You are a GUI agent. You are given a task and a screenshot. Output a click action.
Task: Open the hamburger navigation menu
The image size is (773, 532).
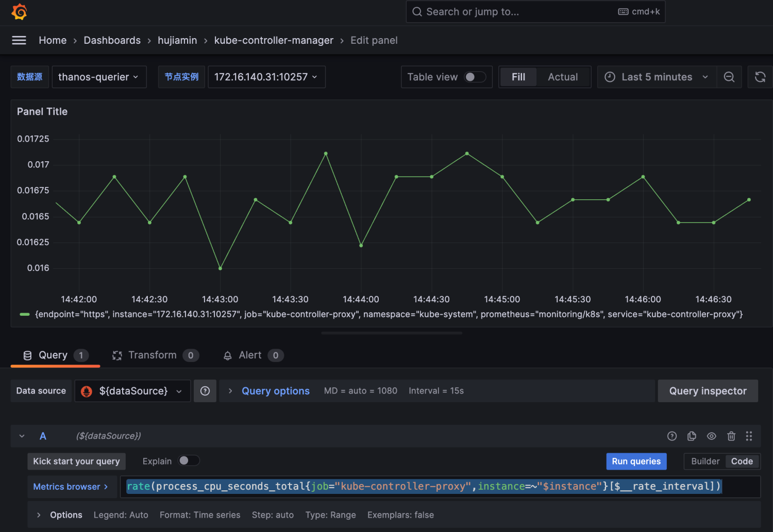[x=19, y=40]
